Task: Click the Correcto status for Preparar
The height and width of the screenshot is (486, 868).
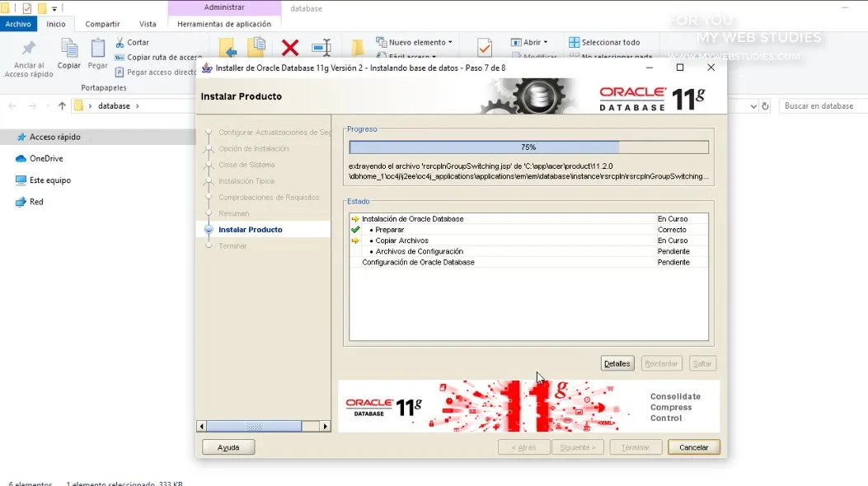Action: click(672, 230)
